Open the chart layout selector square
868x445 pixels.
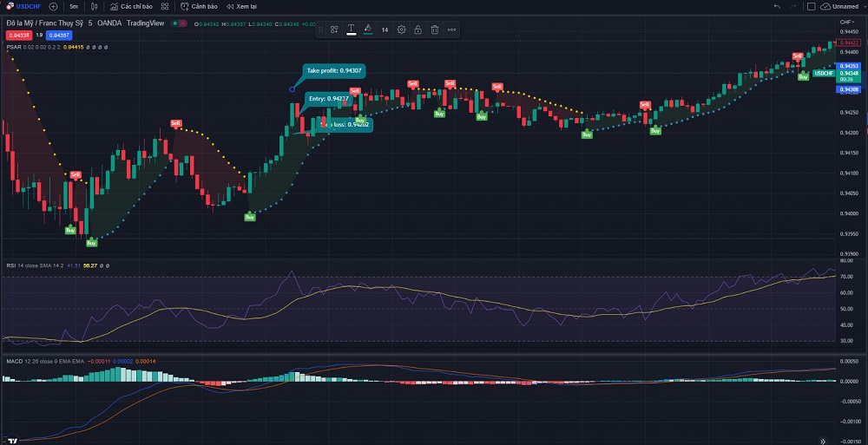[x=811, y=7]
